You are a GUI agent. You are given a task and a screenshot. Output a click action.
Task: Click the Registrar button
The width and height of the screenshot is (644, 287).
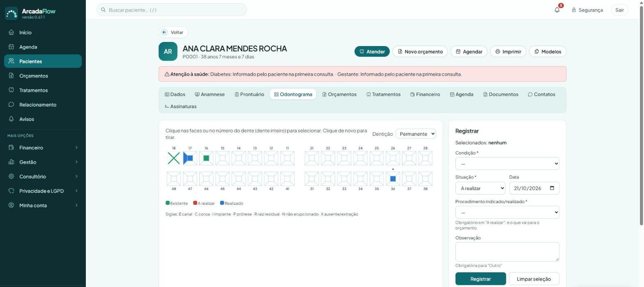(x=481, y=279)
